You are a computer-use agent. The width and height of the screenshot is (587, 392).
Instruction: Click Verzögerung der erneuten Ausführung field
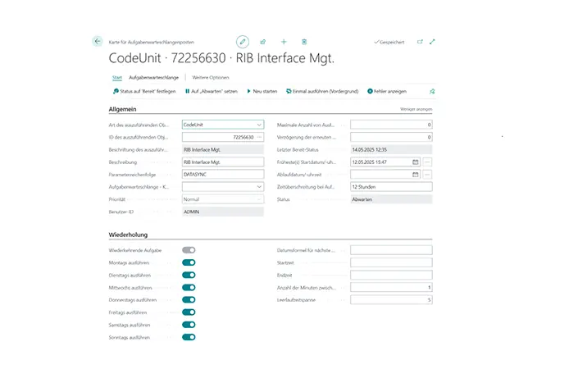[391, 137]
